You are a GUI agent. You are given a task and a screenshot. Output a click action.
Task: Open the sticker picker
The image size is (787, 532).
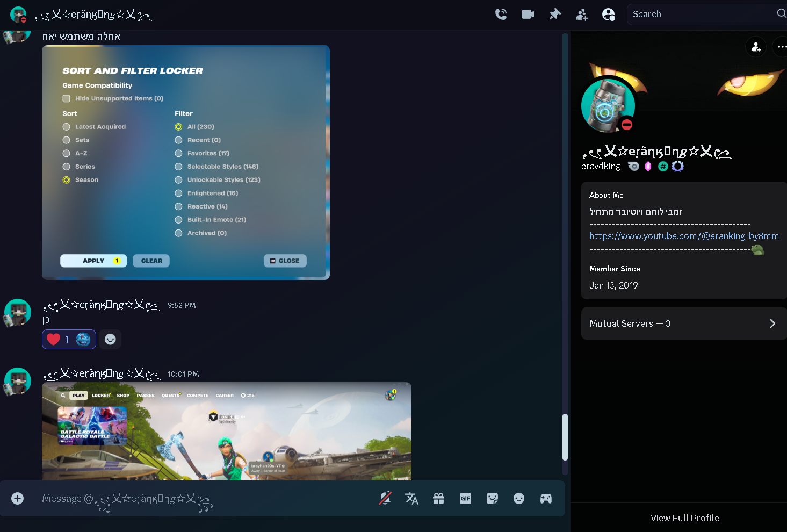coord(492,499)
